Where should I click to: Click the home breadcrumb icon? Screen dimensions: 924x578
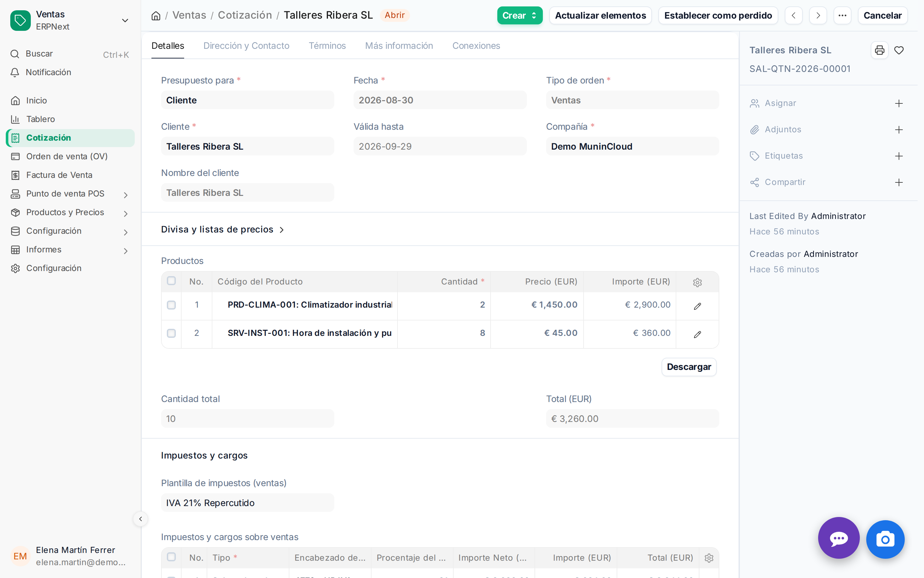156,16
